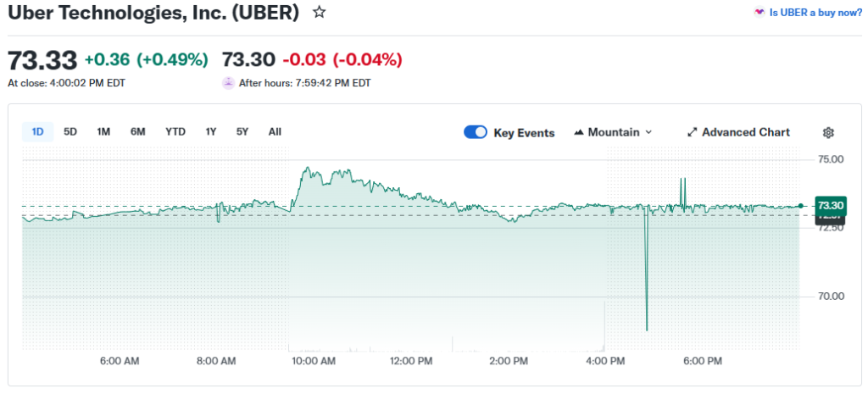View the 5Y chart range
The width and height of the screenshot is (868, 394).
tap(242, 131)
